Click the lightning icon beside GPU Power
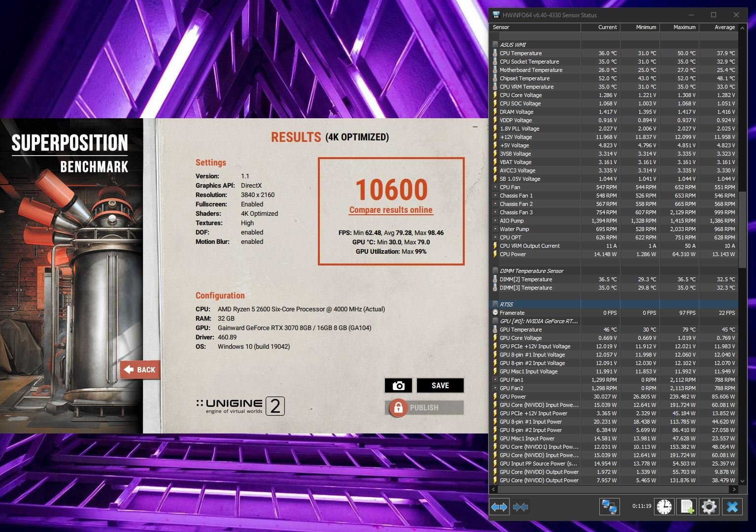The height and width of the screenshot is (532, 756). pos(495,397)
